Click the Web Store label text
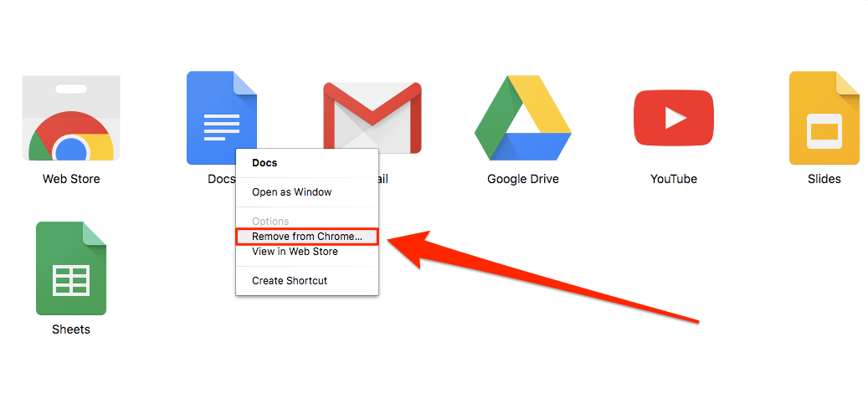This screenshot has width=868, height=398. coord(71,179)
